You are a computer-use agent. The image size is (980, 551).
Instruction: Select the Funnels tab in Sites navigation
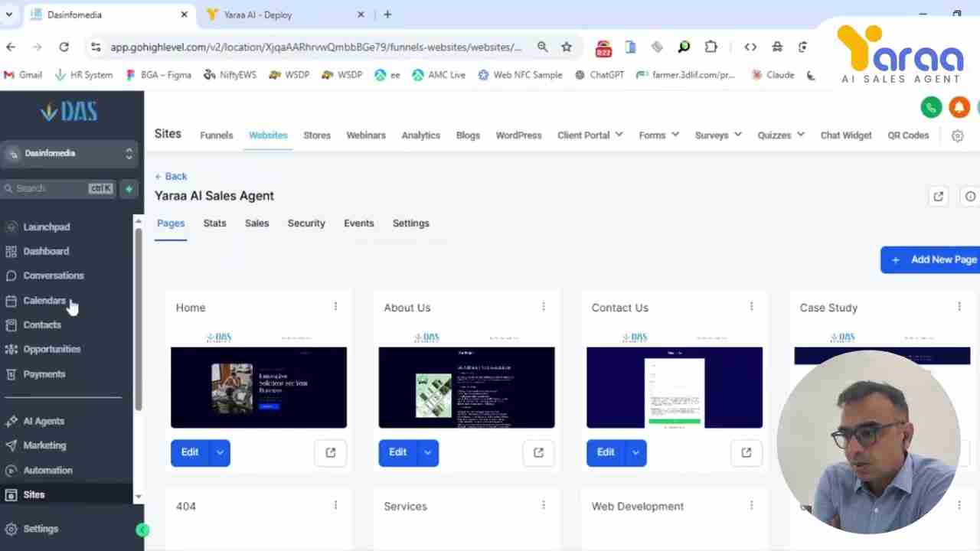coord(216,135)
